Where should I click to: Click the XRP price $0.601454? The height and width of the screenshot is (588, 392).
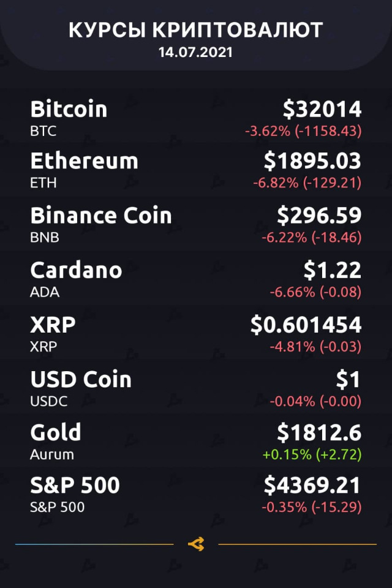(306, 325)
